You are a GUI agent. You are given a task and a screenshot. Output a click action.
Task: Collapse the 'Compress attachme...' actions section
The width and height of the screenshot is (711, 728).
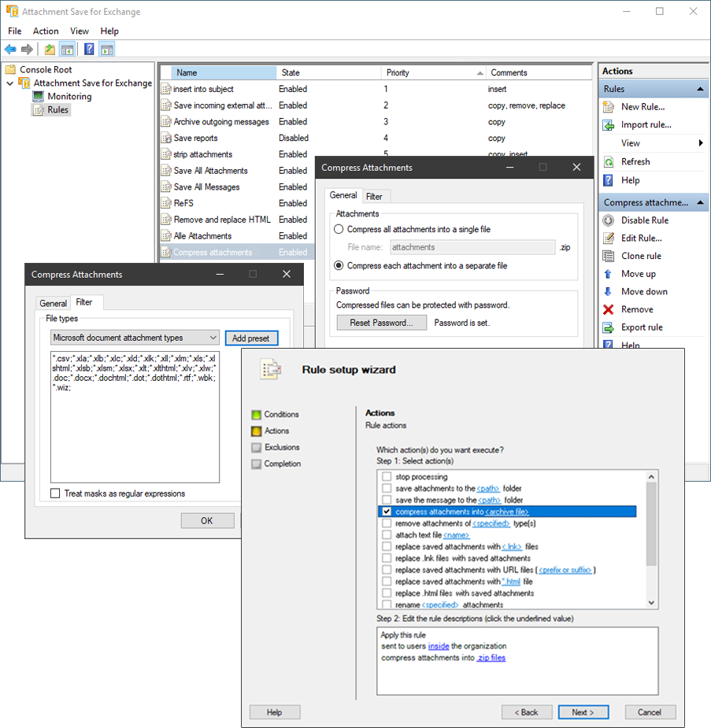pos(700,202)
